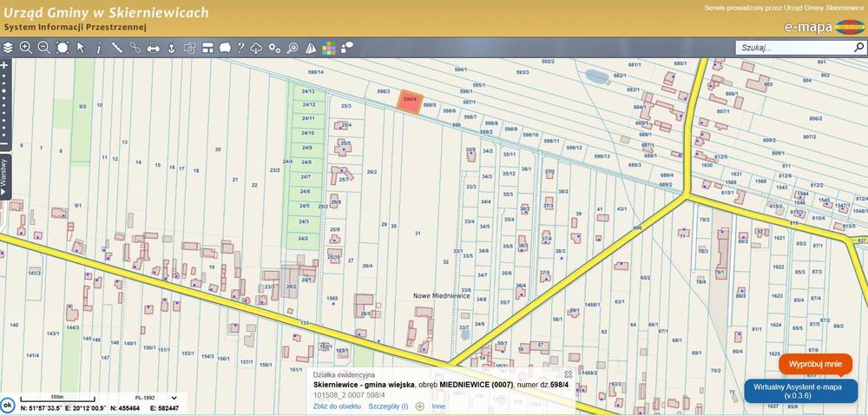The height and width of the screenshot is (416, 868).
Task: Click the highlighted red parcel 598/4
Action: click(411, 102)
